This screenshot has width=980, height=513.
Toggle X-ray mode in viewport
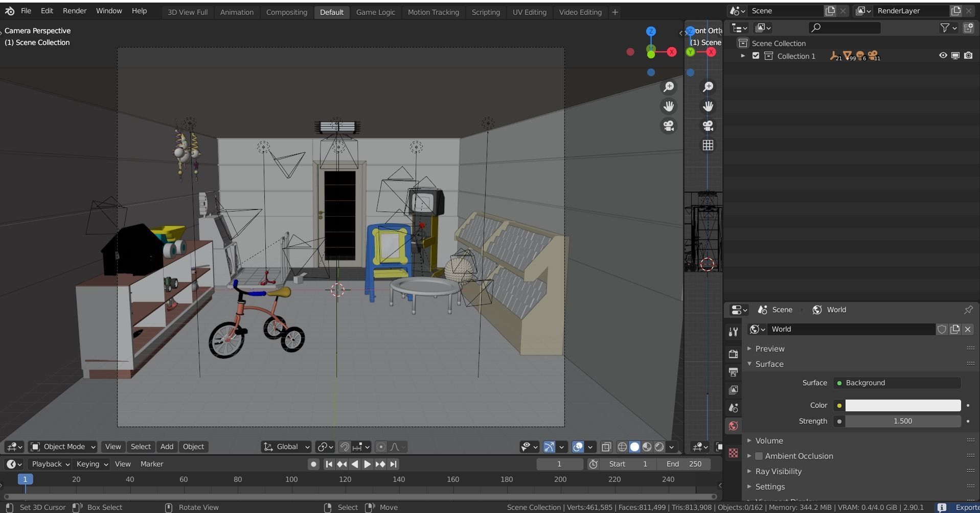click(606, 447)
